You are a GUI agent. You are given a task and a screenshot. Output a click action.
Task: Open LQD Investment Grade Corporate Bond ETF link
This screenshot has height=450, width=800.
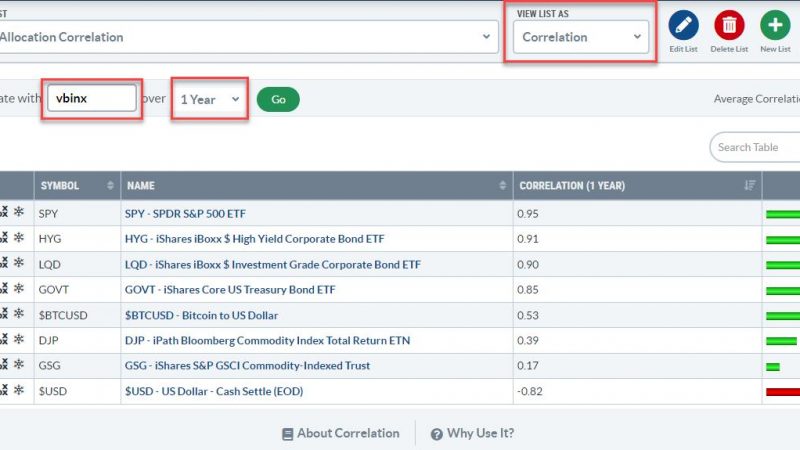273,264
